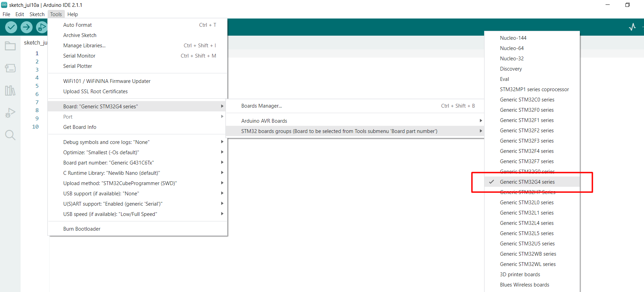Choose Serial Monitor from Tools menu

pyautogui.click(x=79, y=56)
